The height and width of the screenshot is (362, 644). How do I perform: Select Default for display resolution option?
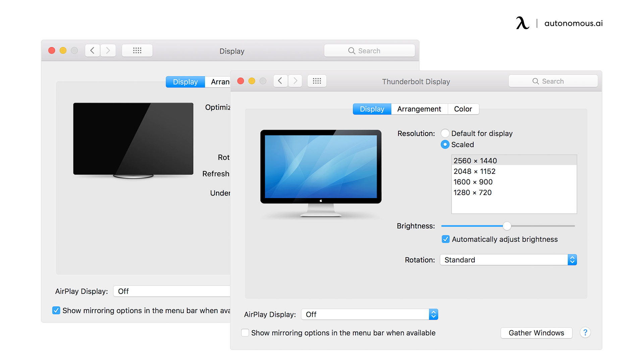(x=445, y=133)
